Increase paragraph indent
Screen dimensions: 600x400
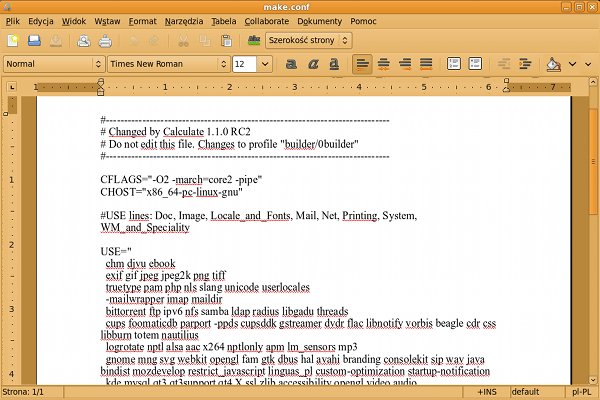coord(525,64)
